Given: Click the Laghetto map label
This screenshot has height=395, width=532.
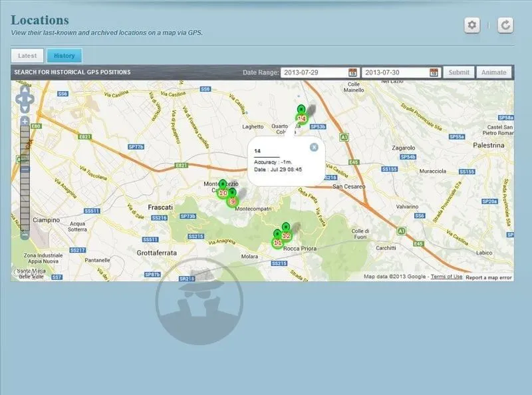Looking at the screenshot, I should tap(253, 126).
